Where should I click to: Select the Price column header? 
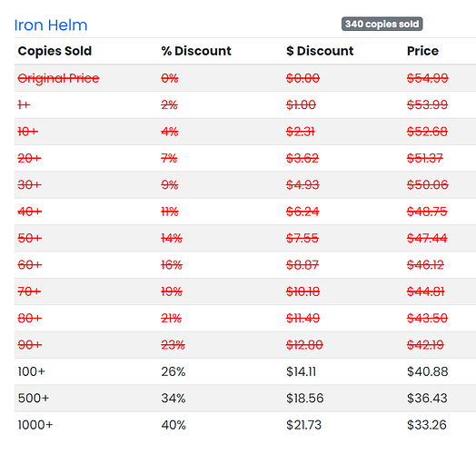(x=422, y=51)
